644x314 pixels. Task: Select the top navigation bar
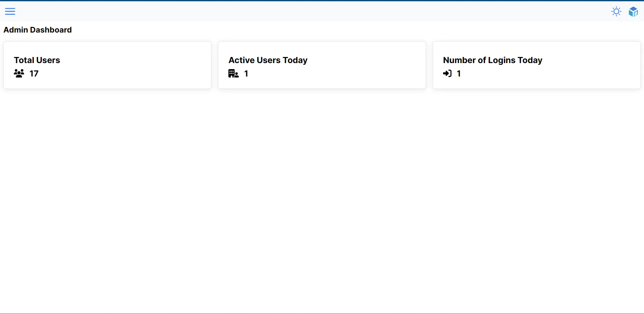tap(322, 11)
